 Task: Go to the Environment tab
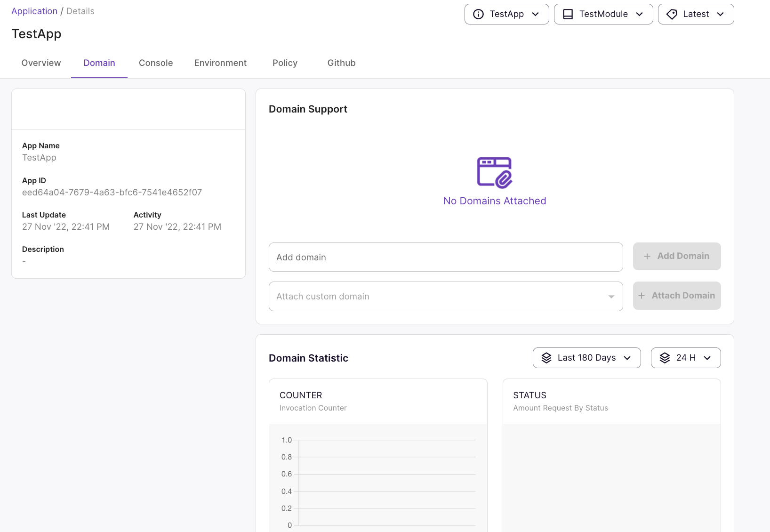[x=220, y=63]
